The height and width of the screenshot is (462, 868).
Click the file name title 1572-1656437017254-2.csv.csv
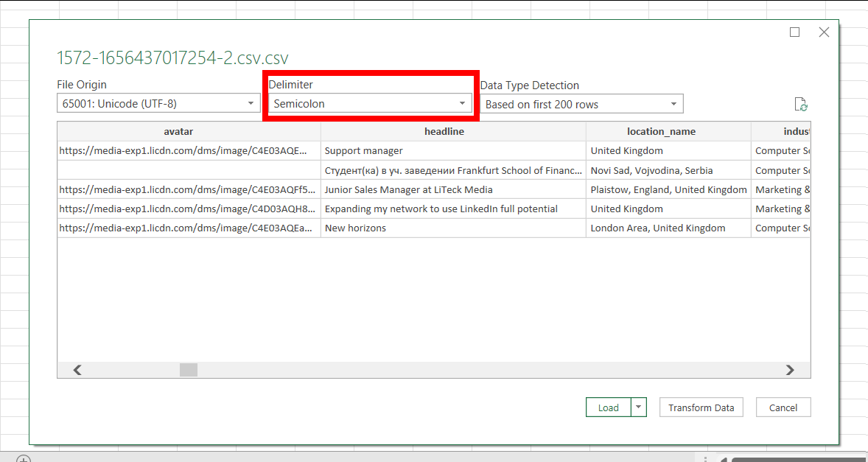(x=172, y=58)
